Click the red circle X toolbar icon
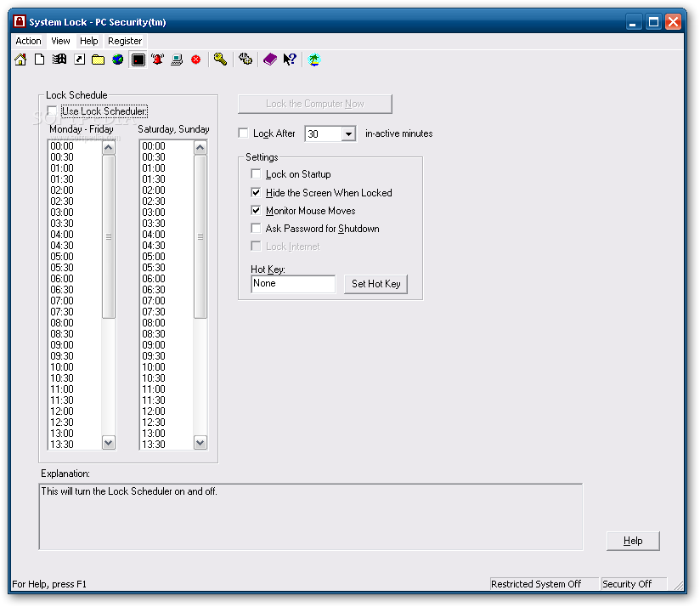The height and width of the screenshot is (607, 700). click(x=196, y=60)
